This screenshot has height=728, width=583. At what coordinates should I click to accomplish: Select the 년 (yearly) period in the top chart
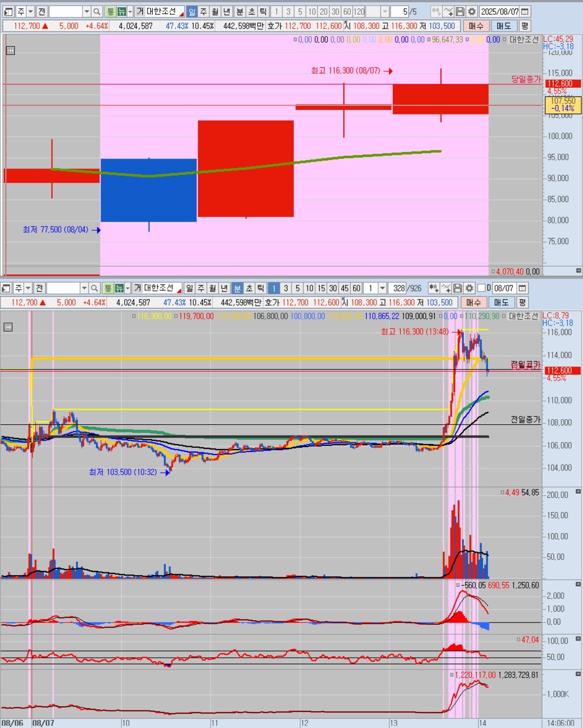[226, 12]
